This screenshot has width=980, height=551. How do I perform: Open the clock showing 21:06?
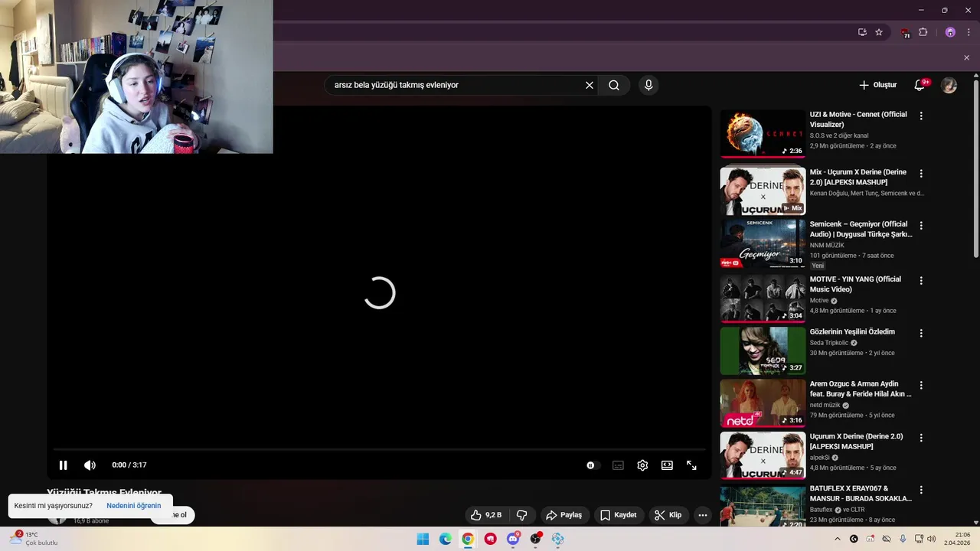(x=957, y=539)
